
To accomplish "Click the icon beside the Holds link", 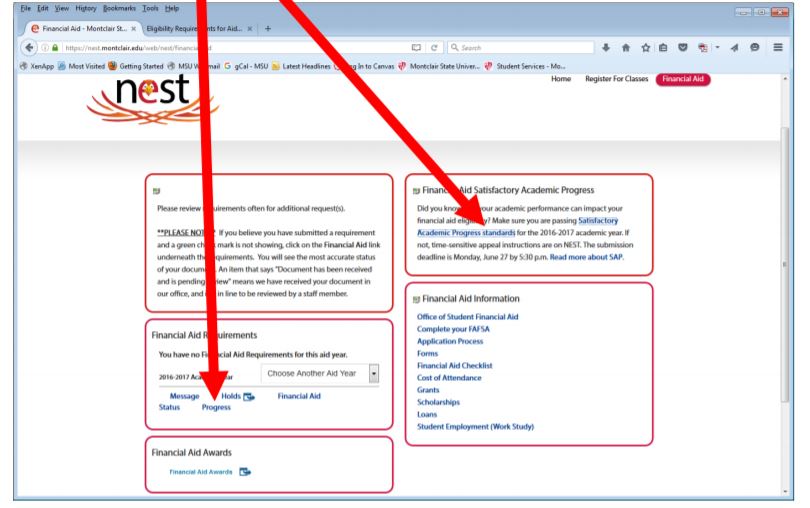I will click(x=247, y=396).
